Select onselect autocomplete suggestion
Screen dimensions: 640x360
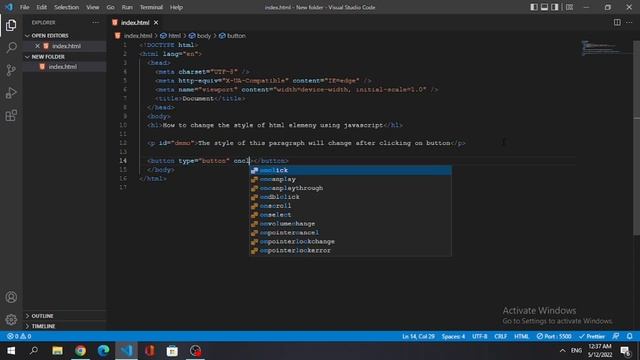point(351,215)
